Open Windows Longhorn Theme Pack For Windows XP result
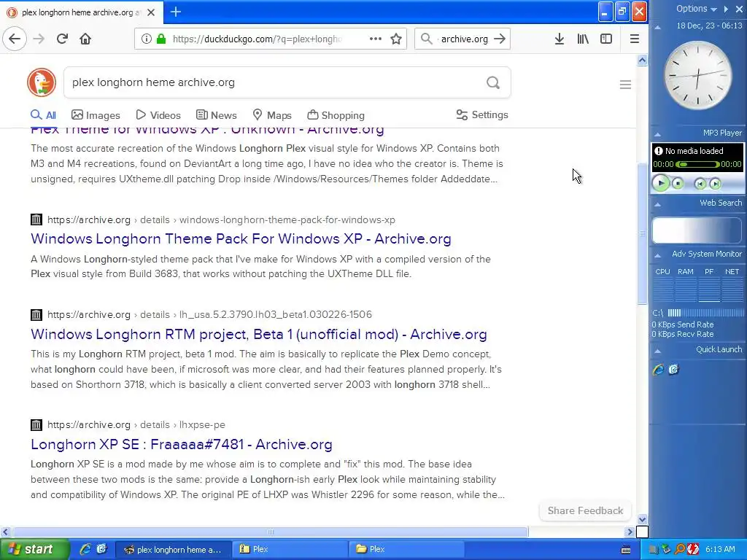747x560 pixels. (241, 238)
